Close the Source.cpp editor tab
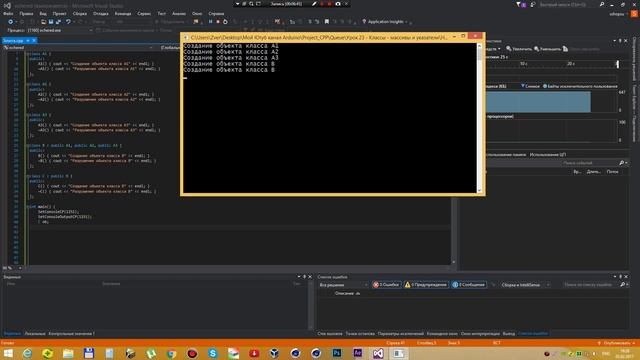Screen dimensions: 640x360 (x=34, y=40)
